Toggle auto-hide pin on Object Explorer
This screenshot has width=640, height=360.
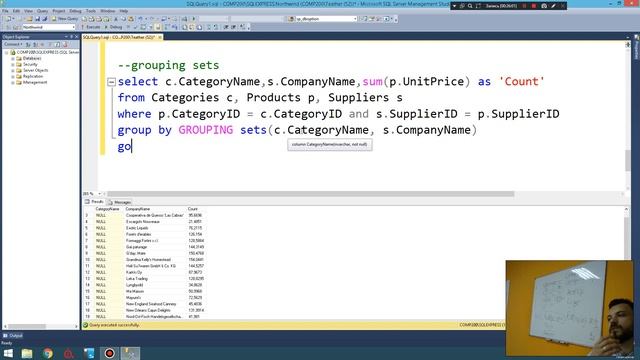pos(71,37)
